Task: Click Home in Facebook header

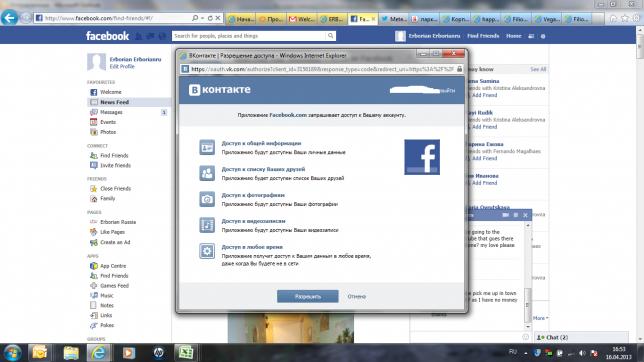Action: pyautogui.click(x=513, y=36)
